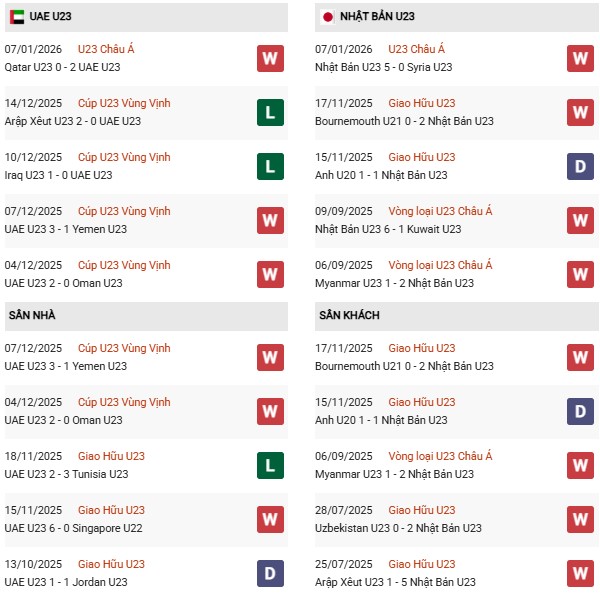The image size is (600, 595).
Task: Click L badge for Arập Xêut 2-0 UAE
Action: click(268, 113)
